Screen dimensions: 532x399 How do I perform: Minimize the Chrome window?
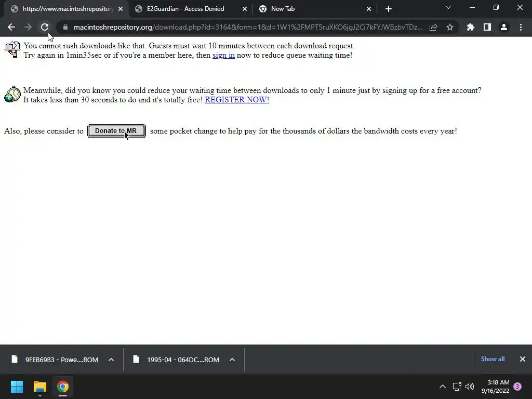click(x=472, y=7)
